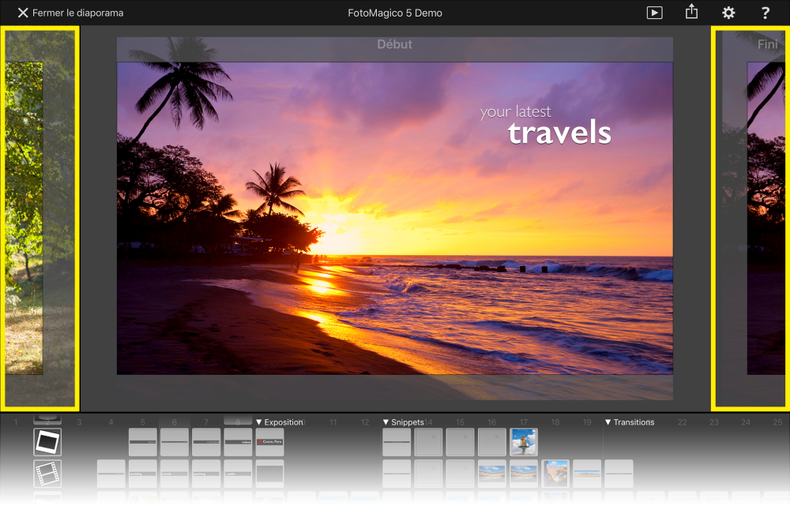Screen dimensions: 790x532
Task: Jump to timeline marker 19
Action: pos(587,422)
